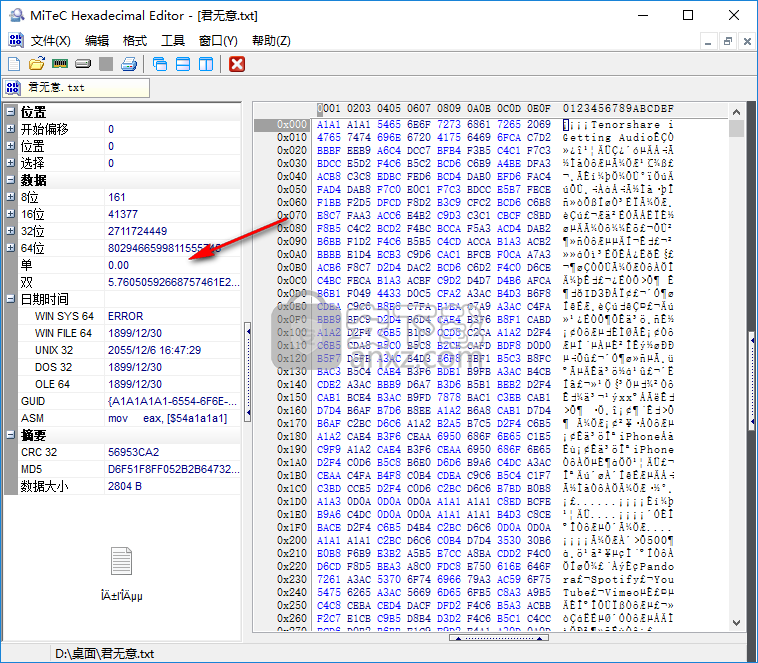Click the GUID value {A1A1A1A1-6554...
Screen dimensions: 758x663
[173, 401]
